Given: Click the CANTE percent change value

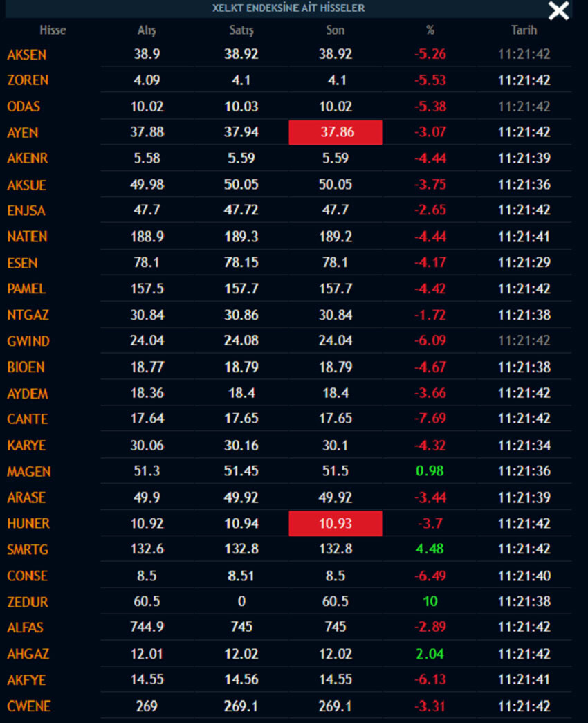Looking at the screenshot, I should (430, 419).
